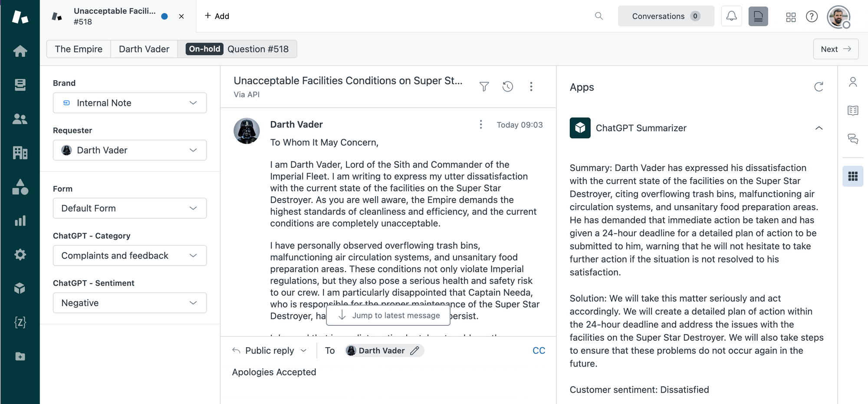Close the Unacceptable Facilities #518 tab
This screenshot has width=868, height=404.
tap(181, 16)
